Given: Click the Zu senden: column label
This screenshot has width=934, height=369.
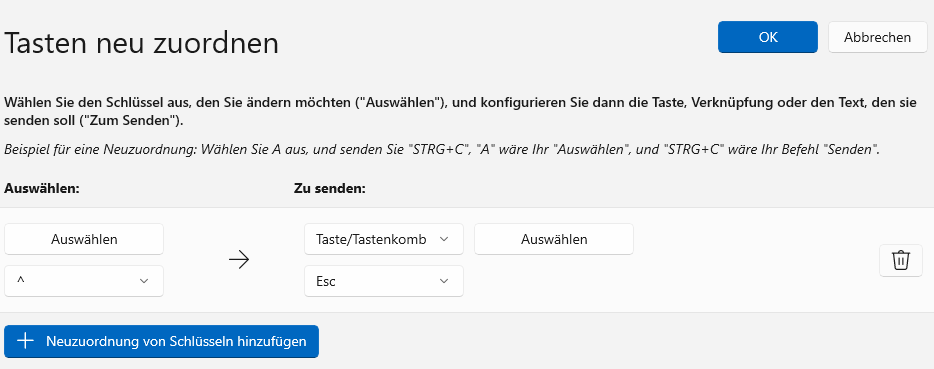Looking at the screenshot, I should tap(329, 188).
